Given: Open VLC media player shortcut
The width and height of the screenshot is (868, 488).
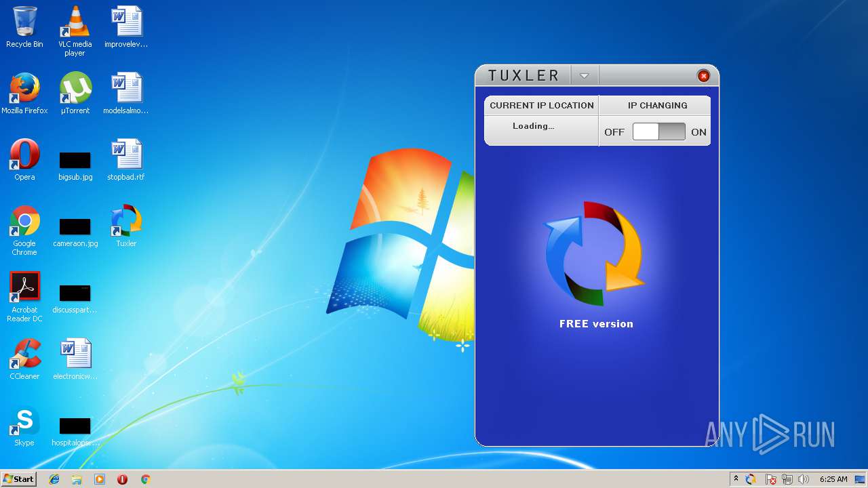Looking at the screenshot, I should pyautogui.click(x=75, y=31).
